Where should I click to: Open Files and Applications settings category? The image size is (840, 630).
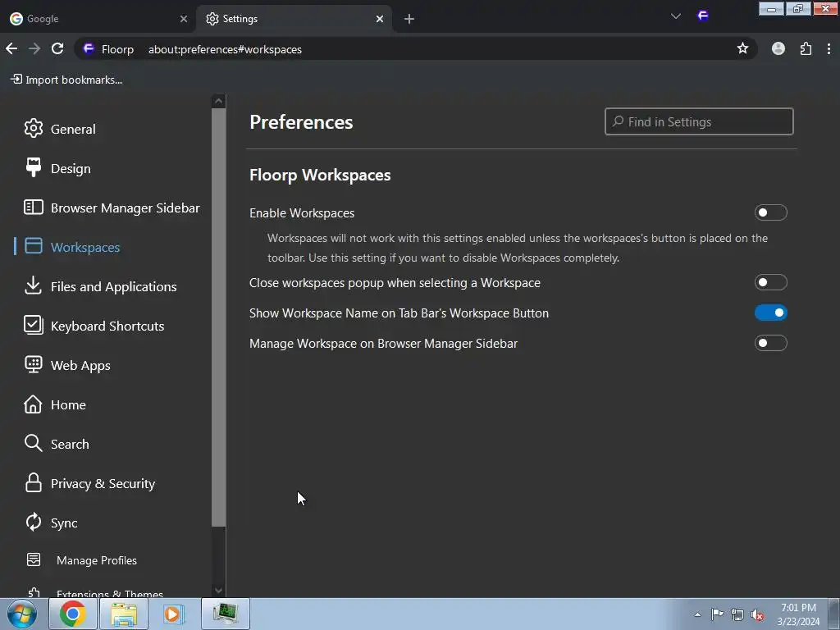pos(113,286)
